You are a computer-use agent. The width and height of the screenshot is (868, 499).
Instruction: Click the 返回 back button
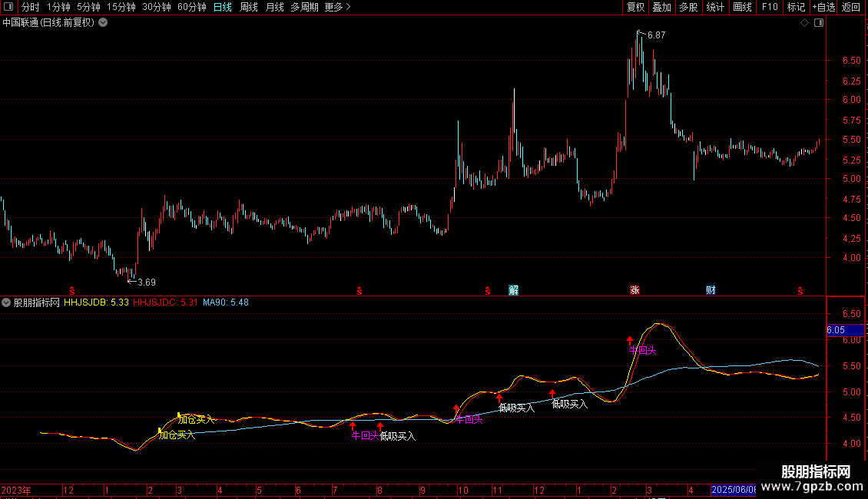[x=851, y=7]
